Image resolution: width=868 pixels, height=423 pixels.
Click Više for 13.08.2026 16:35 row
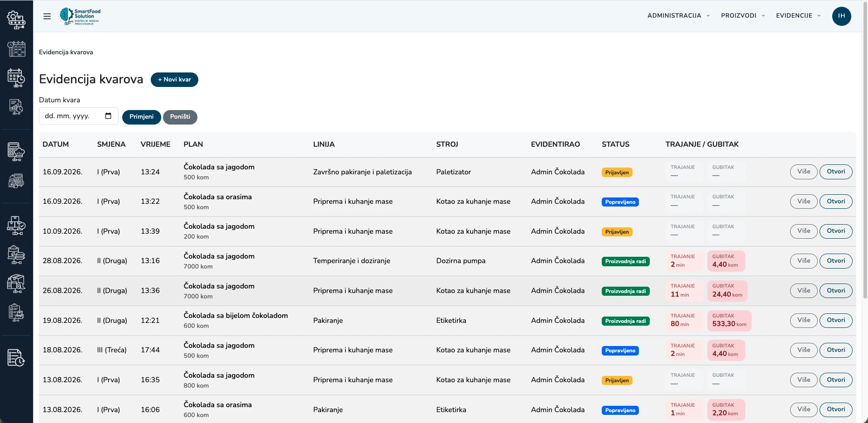804,380
